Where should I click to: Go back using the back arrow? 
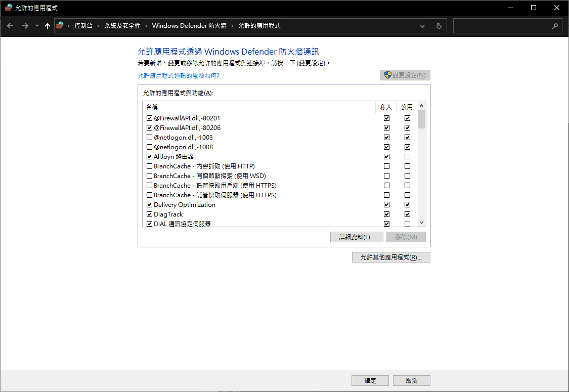click(10, 26)
